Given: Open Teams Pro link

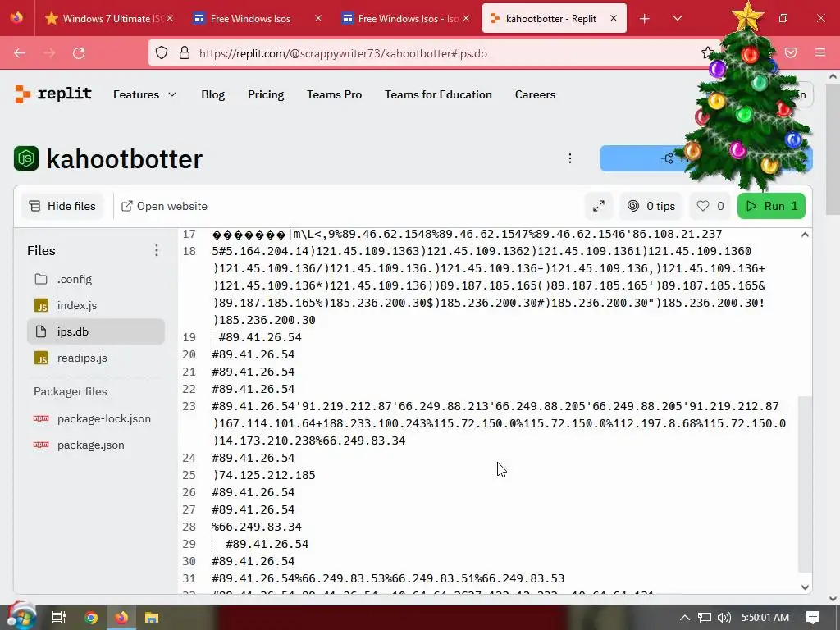Looking at the screenshot, I should pos(335,94).
